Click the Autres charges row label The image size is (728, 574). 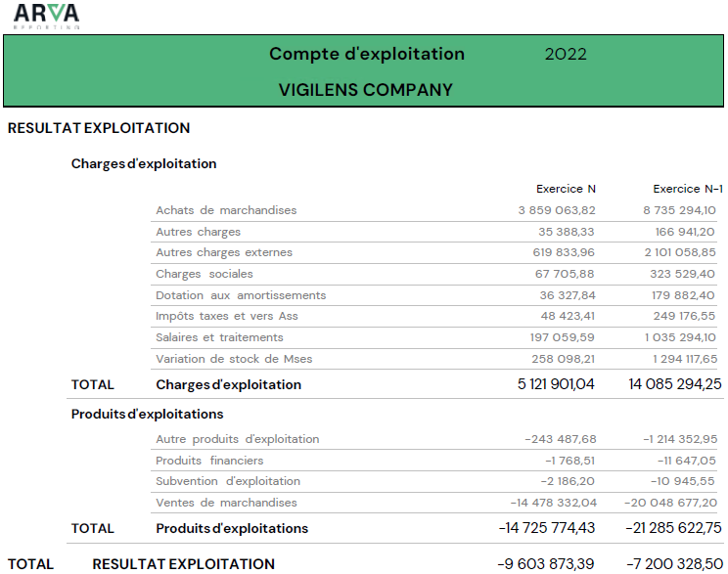click(199, 232)
